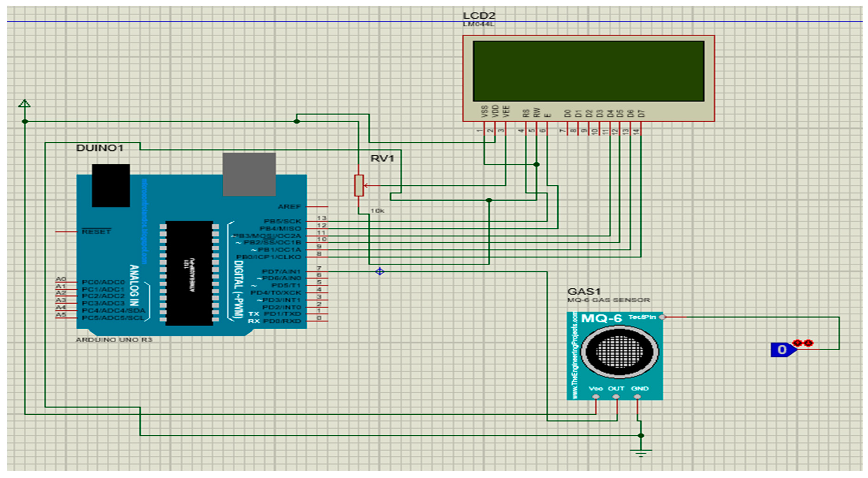Select the power terminal arrow symbol

click(x=24, y=104)
